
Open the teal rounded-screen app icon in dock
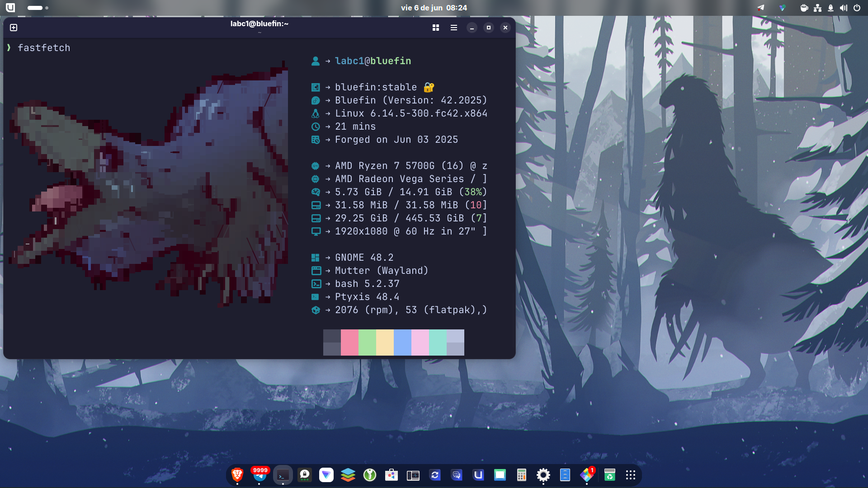500,475
